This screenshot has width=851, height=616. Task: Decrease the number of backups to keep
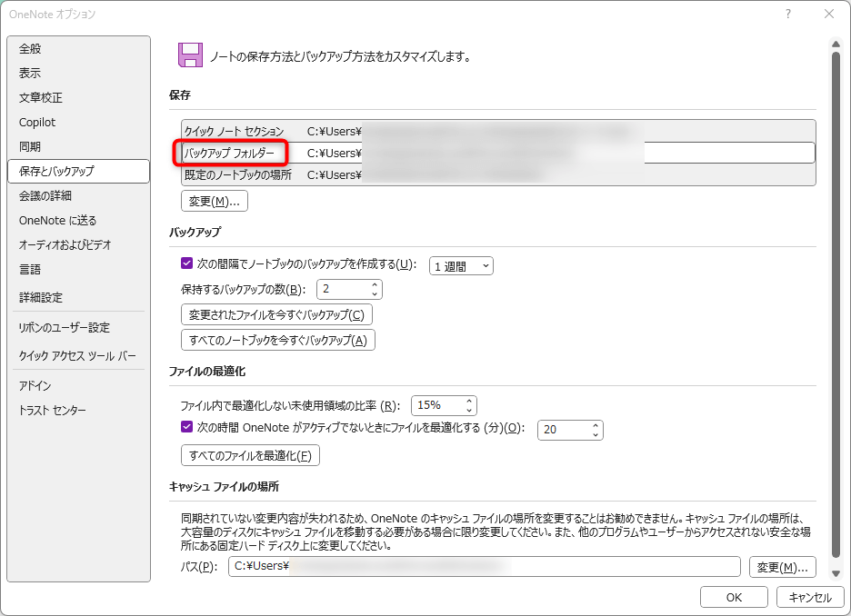375,293
